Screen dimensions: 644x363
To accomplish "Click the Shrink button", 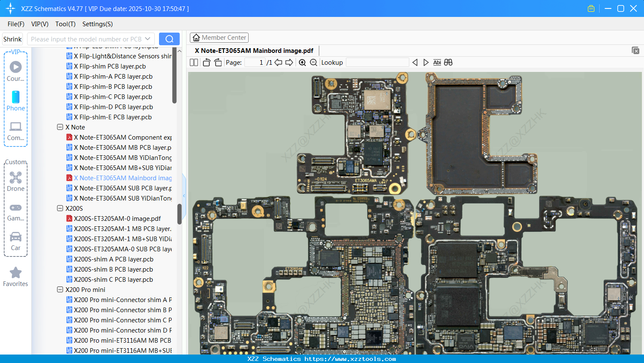I will pyautogui.click(x=12, y=38).
